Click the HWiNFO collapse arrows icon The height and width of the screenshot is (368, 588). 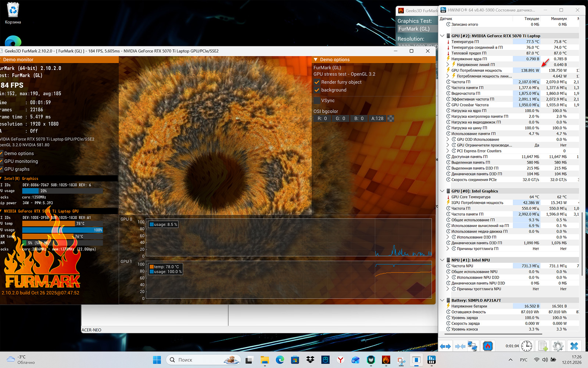click(460, 346)
